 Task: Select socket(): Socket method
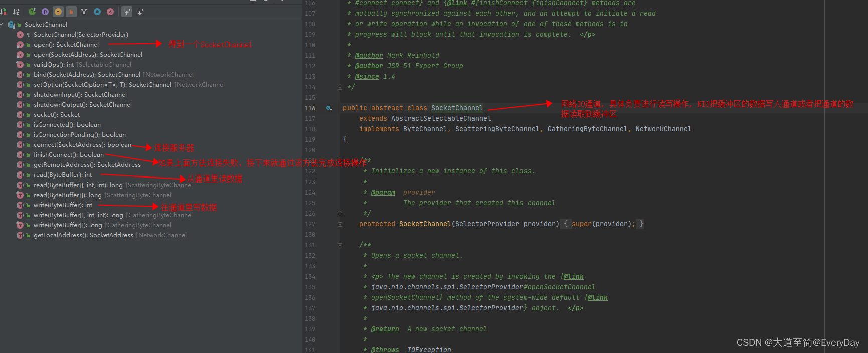(57, 114)
